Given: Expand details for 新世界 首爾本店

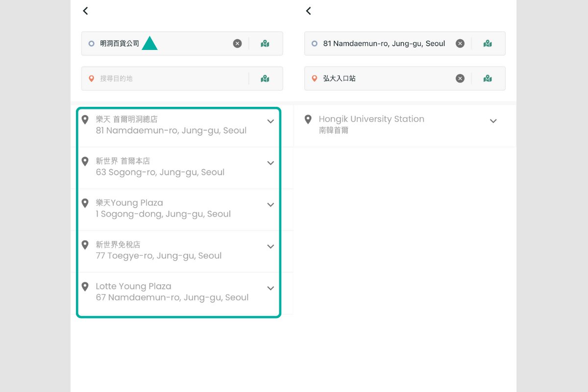Looking at the screenshot, I should coord(270,163).
